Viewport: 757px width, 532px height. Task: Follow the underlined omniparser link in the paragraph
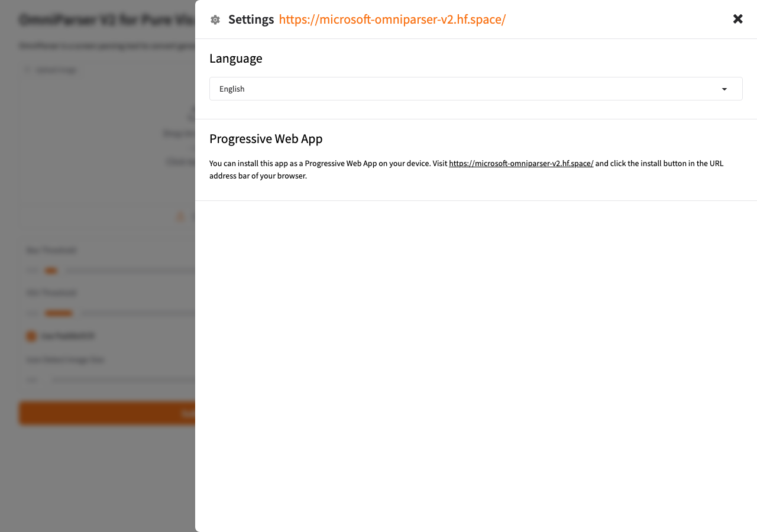(521, 163)
